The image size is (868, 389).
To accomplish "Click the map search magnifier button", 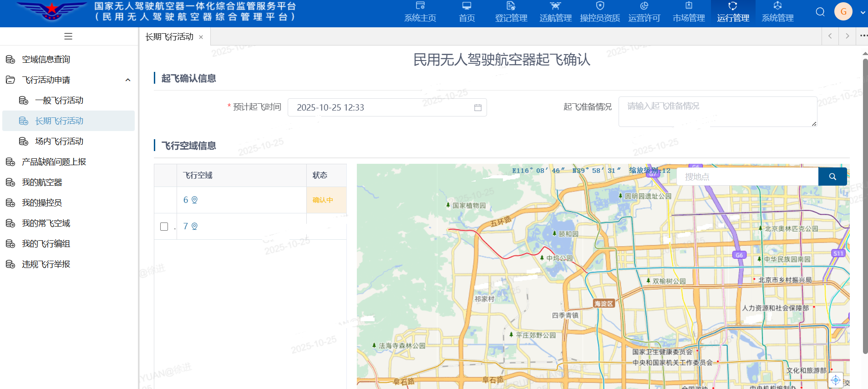I will coord(832,177).
